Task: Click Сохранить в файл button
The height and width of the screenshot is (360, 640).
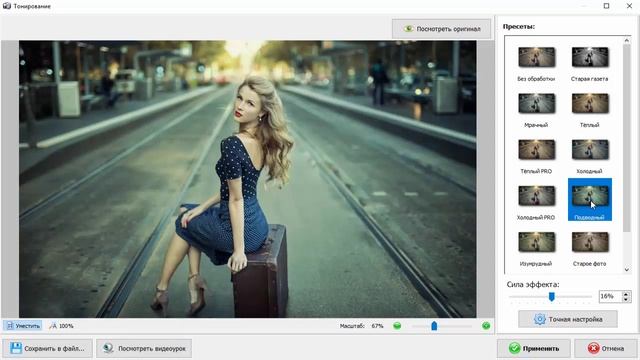Action: [47, 348]
